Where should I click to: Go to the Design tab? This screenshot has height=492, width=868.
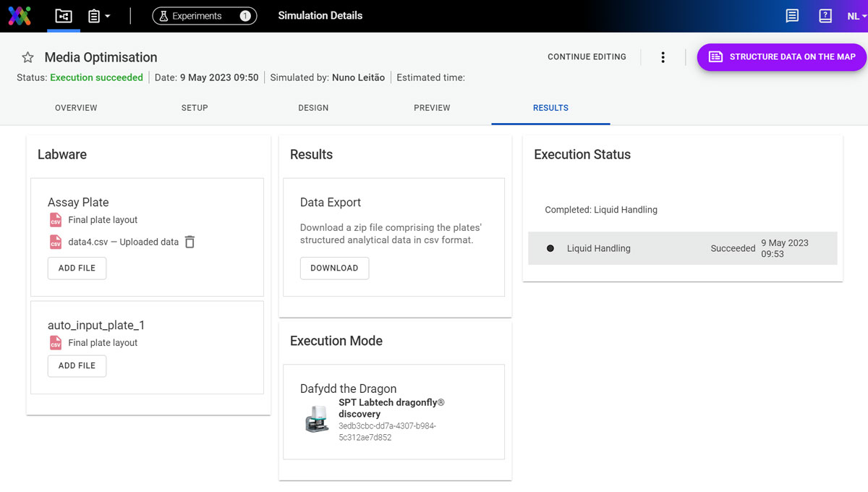pyautogui.click(x=313, y=108)
